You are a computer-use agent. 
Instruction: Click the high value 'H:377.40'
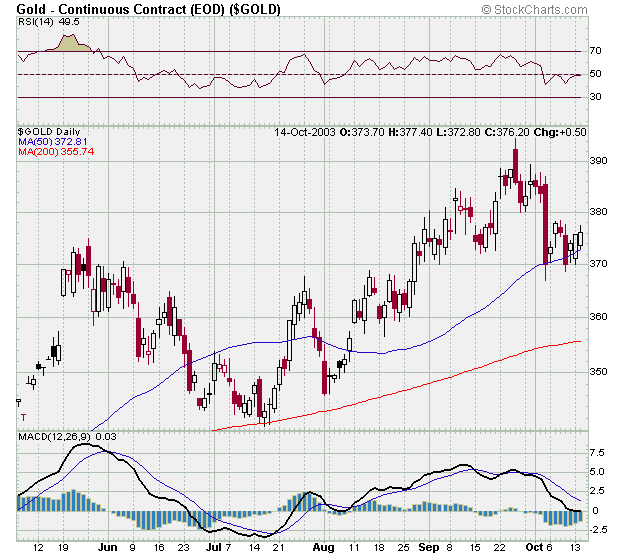(x=410, y=132)
